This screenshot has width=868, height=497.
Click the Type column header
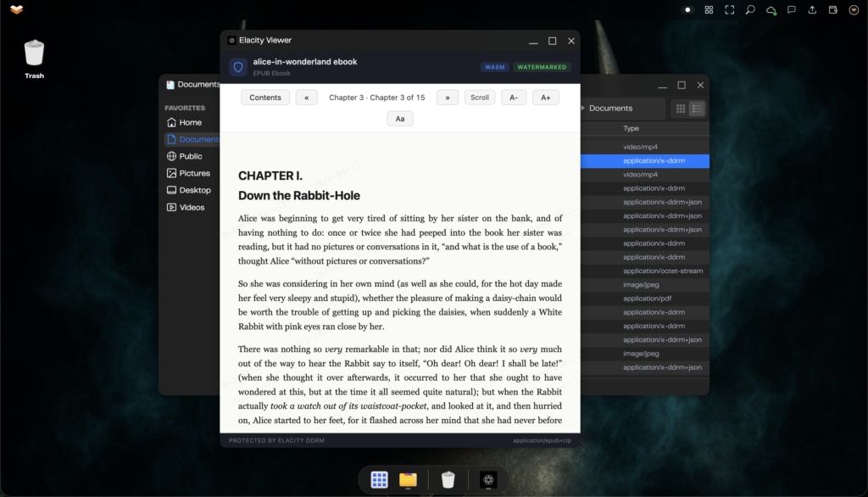coord(631,128)
